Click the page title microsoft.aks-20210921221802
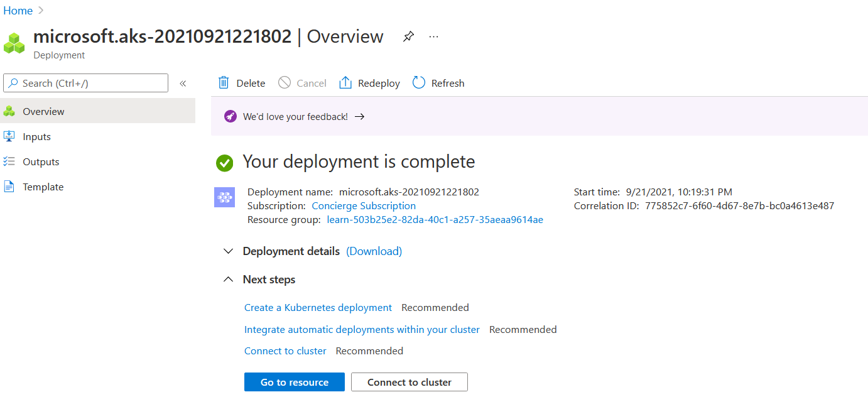868x419 pixels. click(x=162, y=36)
